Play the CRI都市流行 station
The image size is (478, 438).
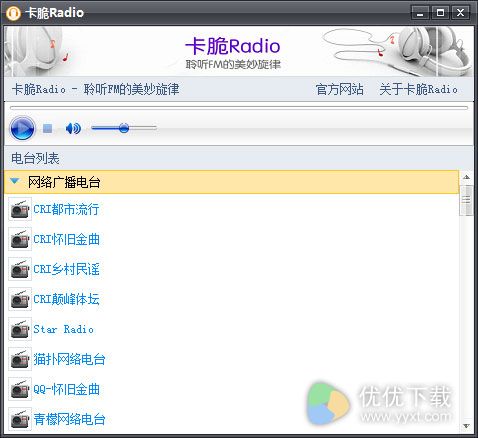pyautogui.click(x=66, y=209)
